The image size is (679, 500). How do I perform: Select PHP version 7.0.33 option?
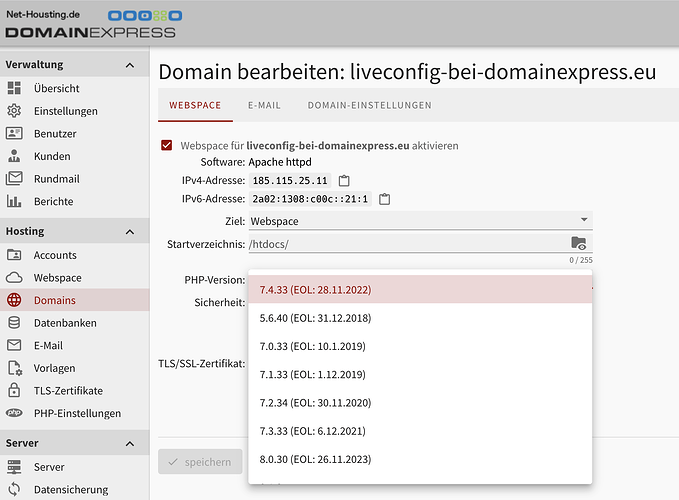pyautogui.click(x=420, y=346)
